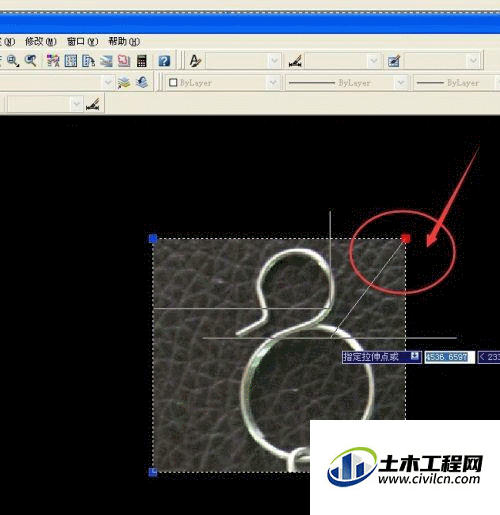Click the Layer Previous icon

click(142, 82)
